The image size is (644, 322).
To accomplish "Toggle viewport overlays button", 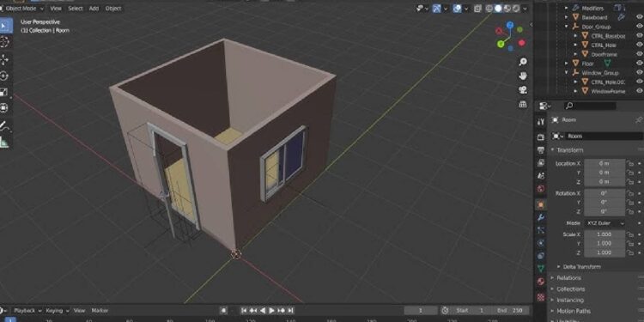I will [457, 9].
